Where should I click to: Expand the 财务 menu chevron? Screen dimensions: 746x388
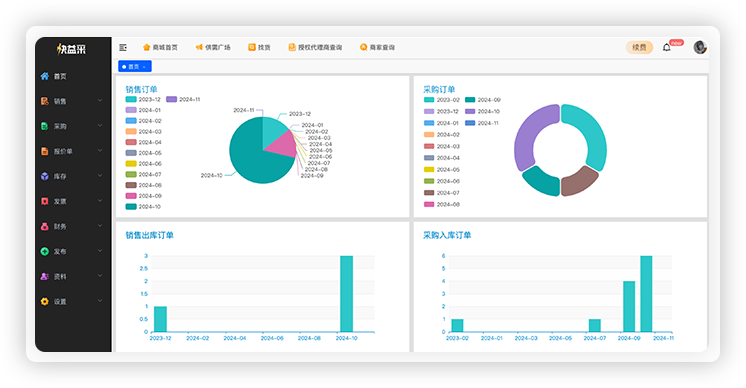click(100, 225)
